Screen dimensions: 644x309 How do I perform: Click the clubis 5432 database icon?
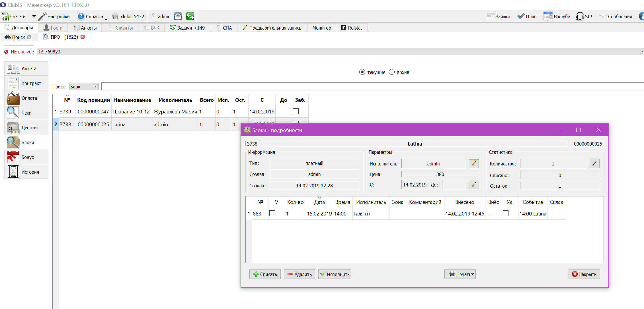tap(115, 16)
